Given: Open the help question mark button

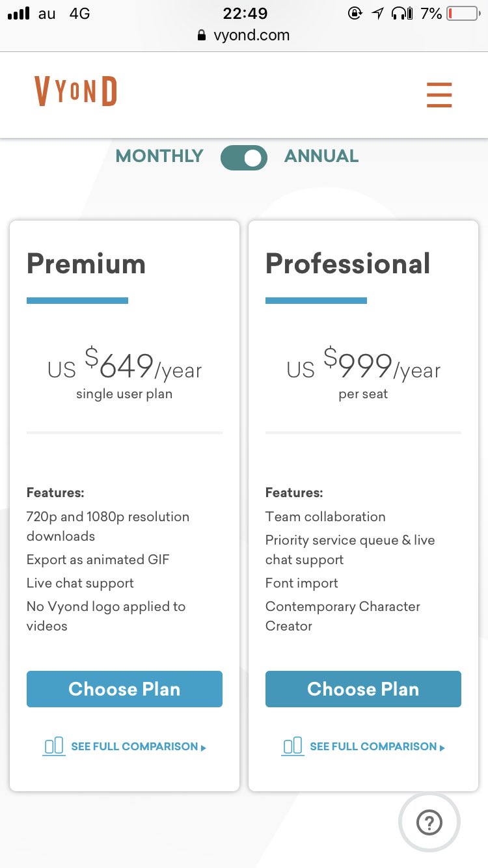Looking at the screenshot, I should point(429,823).
